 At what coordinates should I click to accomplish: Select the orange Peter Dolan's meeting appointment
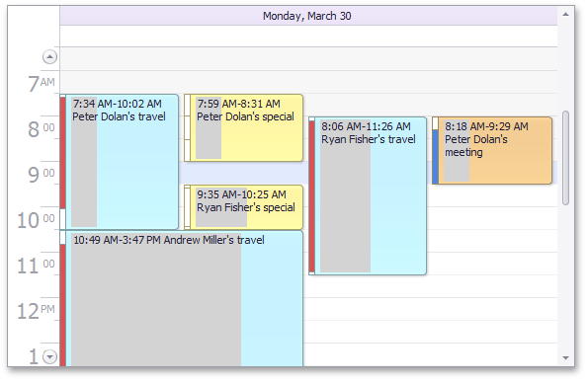[x=492, y=151]
